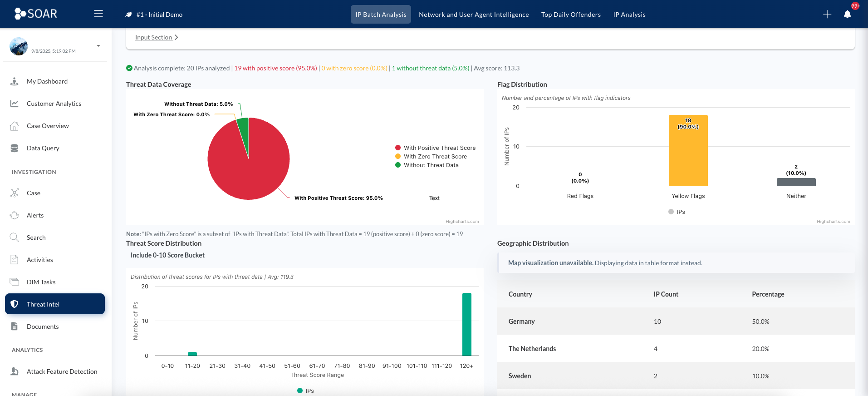Click the Documents file icon
Viewport: 868px width, 396px height.
click(15, 327)
